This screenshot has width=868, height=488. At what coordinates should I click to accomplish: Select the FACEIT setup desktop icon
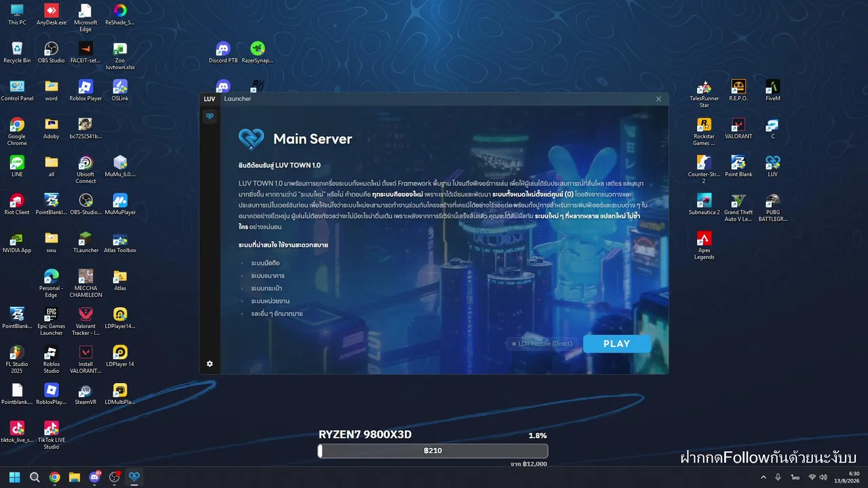click(x=85, y=52)
